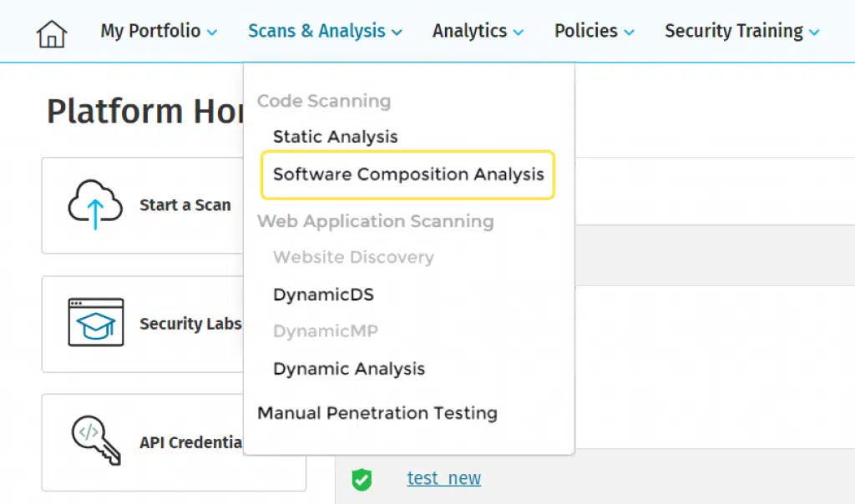855x504 pixels.
Task: Open the Security Training menu
Action: tap(742, 31)
